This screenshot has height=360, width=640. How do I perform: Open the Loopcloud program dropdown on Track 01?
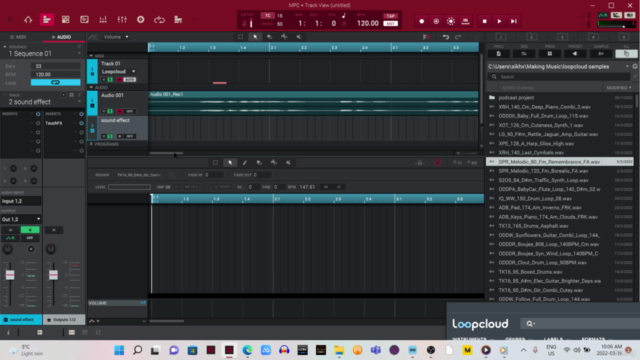(x=118, y=71)
